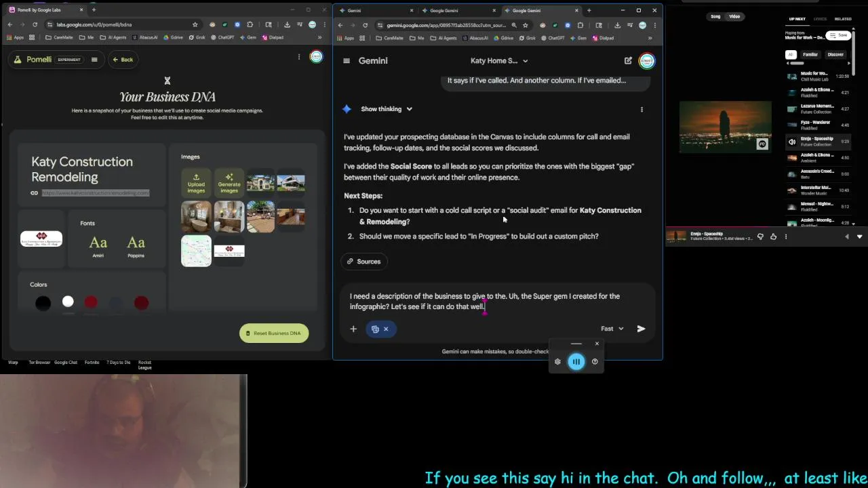This screenshot has height=488, width=868.
Task: Start a new chat with Gemini's edit icon
Action: 628,60
